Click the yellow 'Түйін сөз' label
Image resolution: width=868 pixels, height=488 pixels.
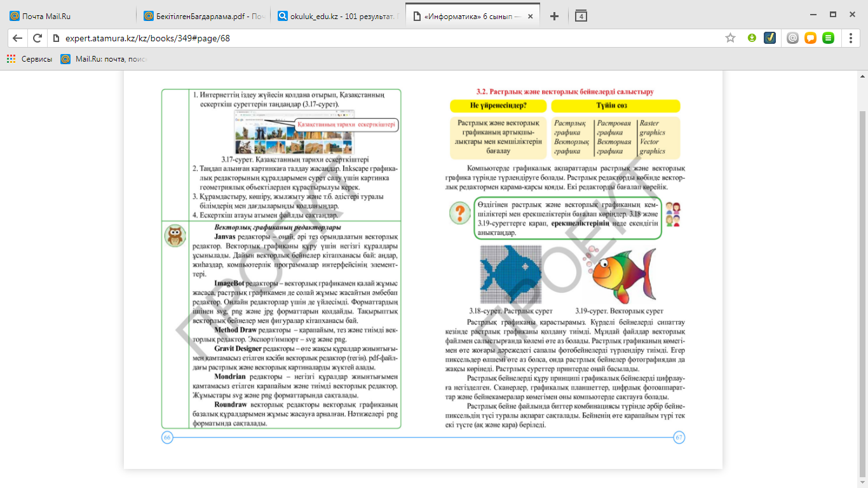[615, 105]
